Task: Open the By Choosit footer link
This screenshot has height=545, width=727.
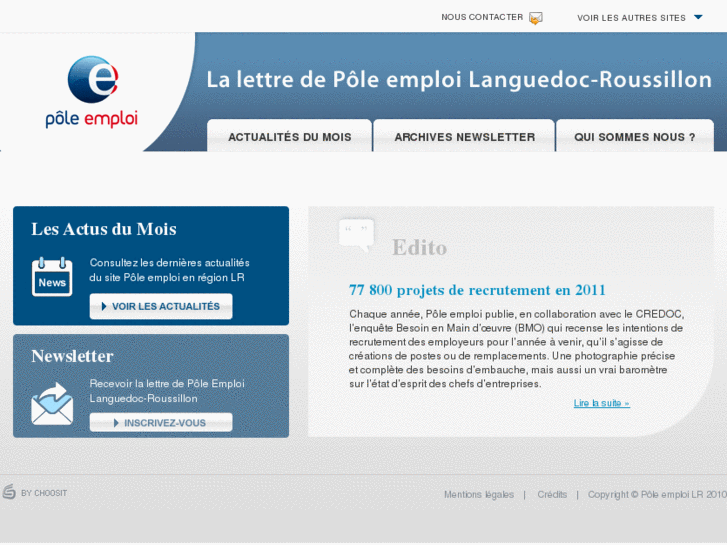Action: (44, 493)
